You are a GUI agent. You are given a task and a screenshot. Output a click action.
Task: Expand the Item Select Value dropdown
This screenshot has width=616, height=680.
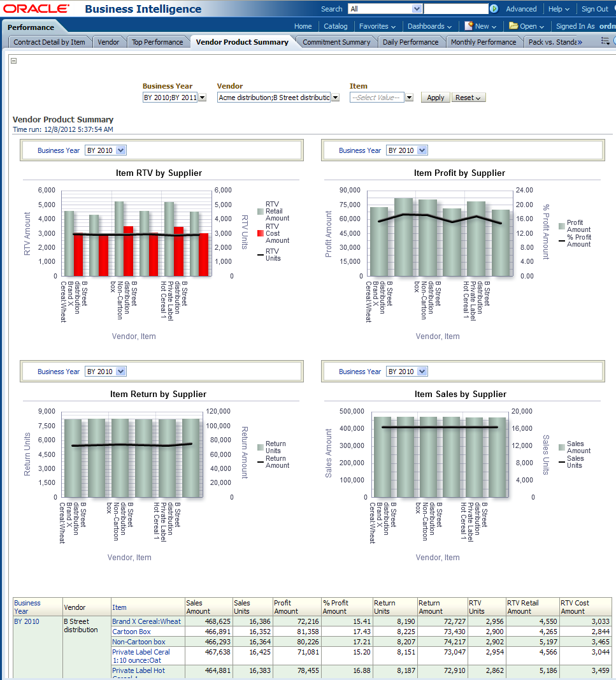point(409,98)
